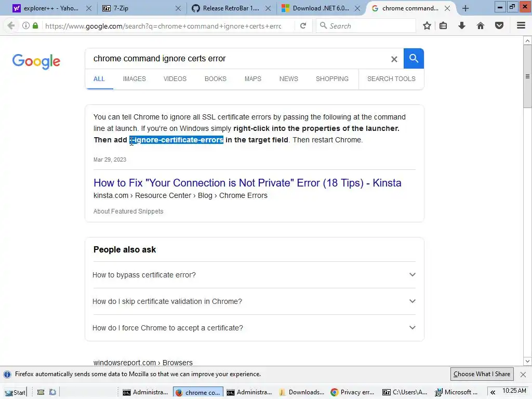532x399 pixels.
Task: Select the NEWS results tab
Action: [x=289, y=79]
